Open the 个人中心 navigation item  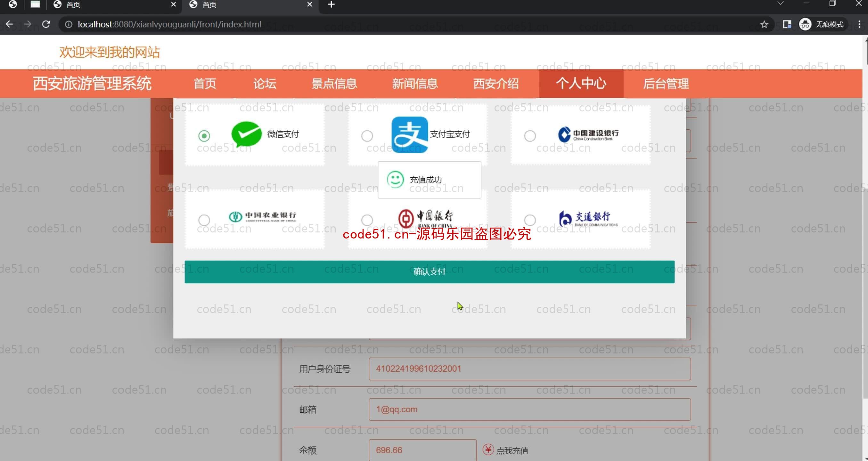[x=581, y=84]
